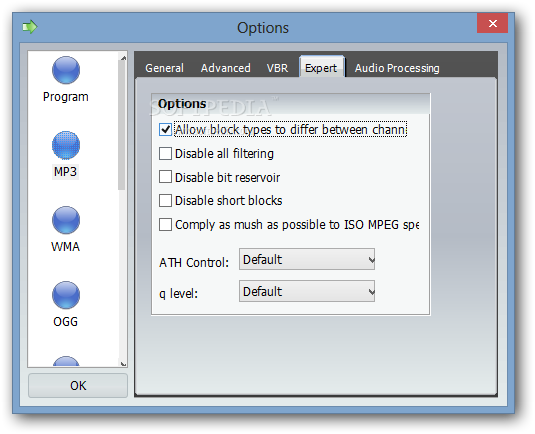This screenshot has height=434, width=535.
Task: Click the q level label text
Action: click(178, 293)
